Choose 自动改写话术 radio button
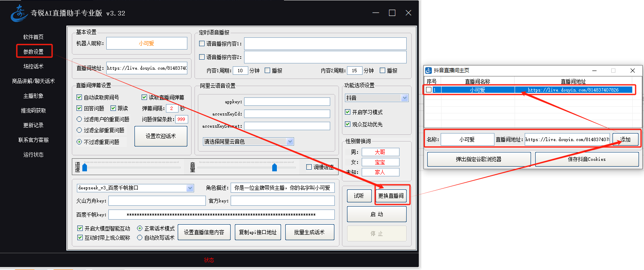Screen dimensions: 644x270 pos(140,238)
